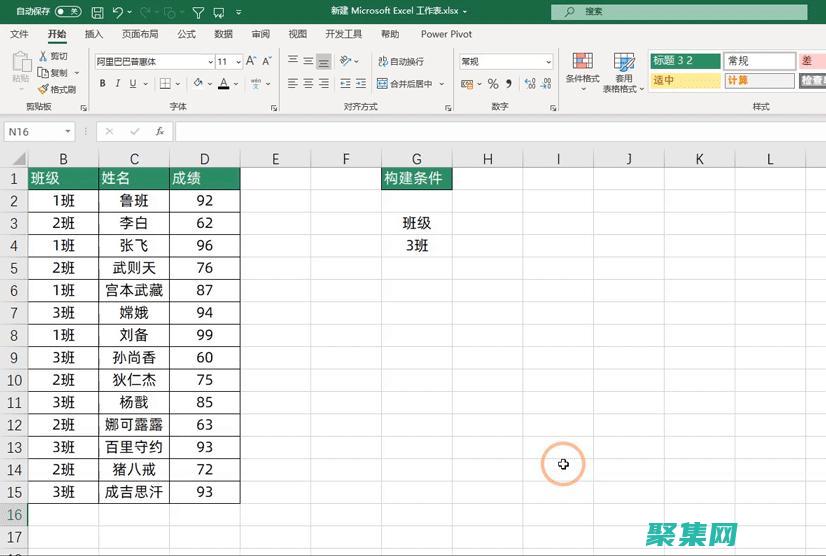Select the Format Painter (格式刷) brush
826x556 pixels.
[43, 89]
